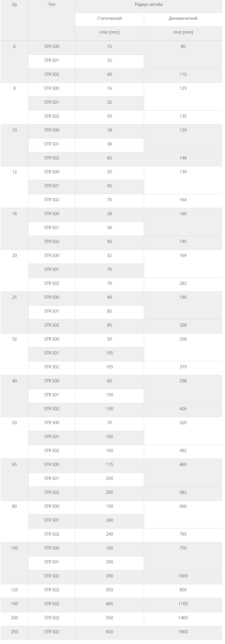Select the dynamic value 795

(x=183, y=534)
